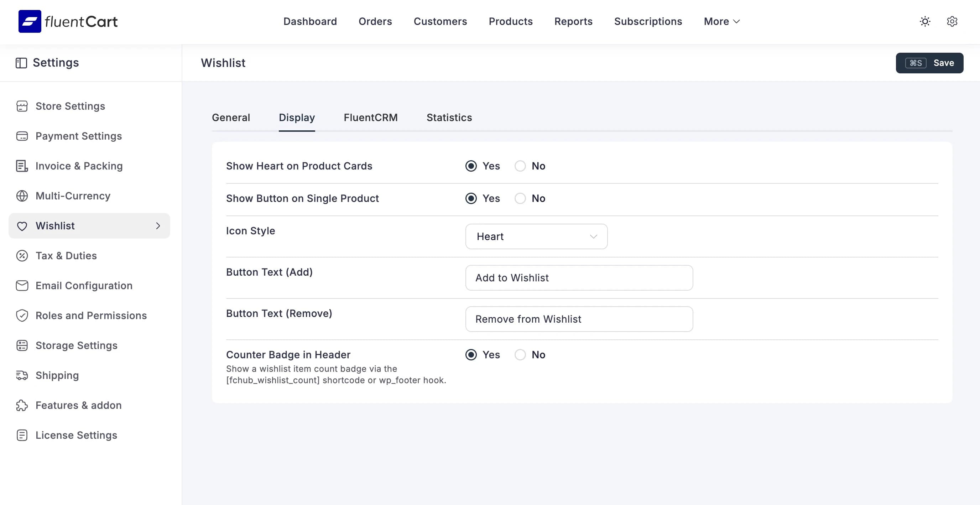Click the Shipping truck icon
This screenshot has width=980, height=505.
22,375
